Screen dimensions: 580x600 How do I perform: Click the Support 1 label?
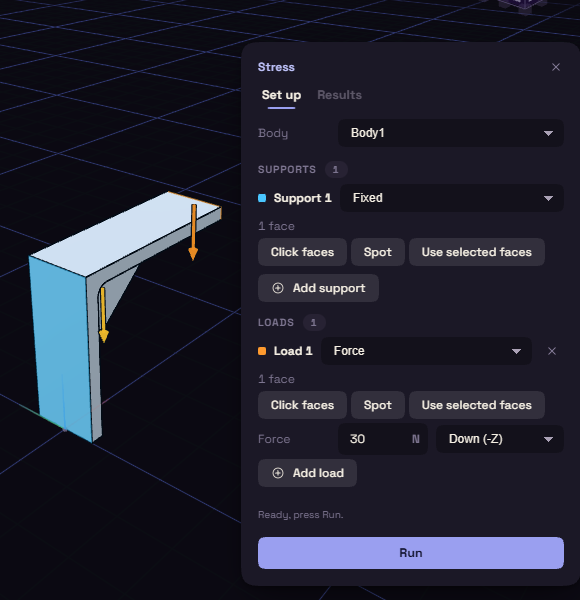click(x=302, y=198)
